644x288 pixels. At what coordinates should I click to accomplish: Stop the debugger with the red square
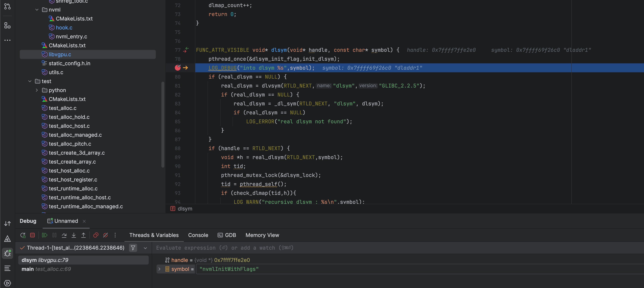tap(32, 235)
